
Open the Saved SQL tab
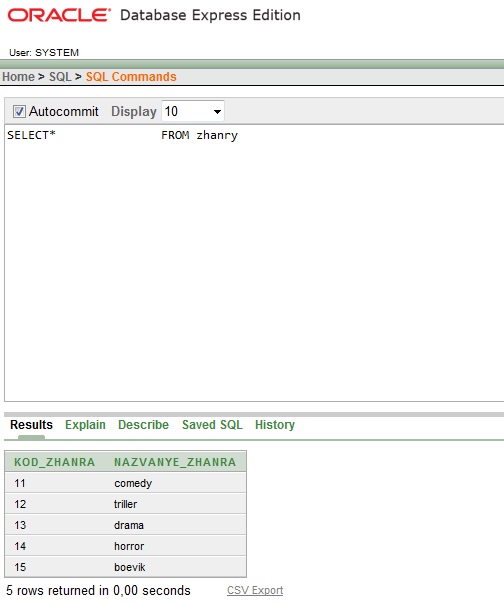212,425
